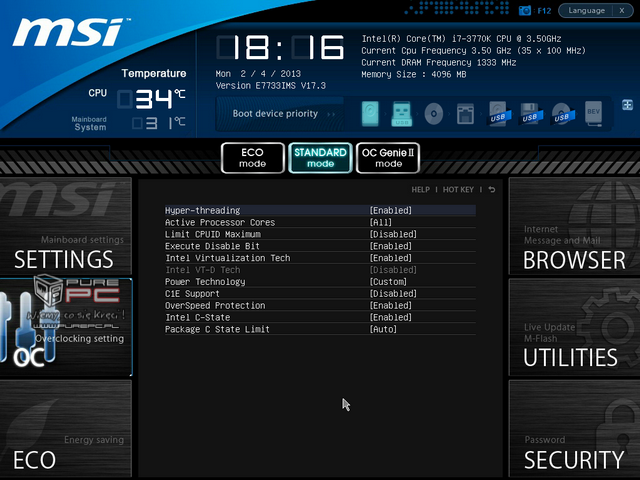Open the UTILITIES menu
Screen dimensions: 640x480
tap(574, 327)
